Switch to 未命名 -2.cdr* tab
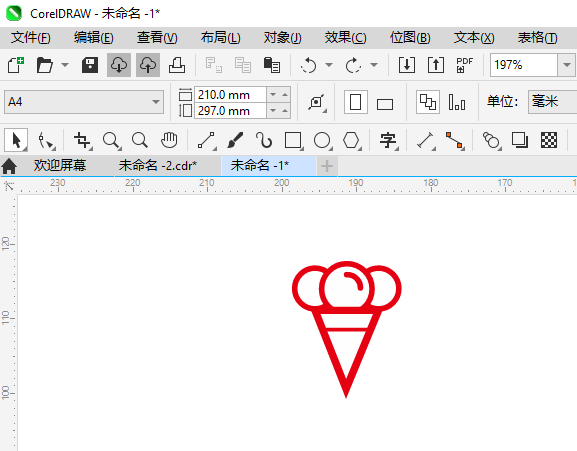Image resolution: width=577 pixels, height=451 pixels. coord(158,166)
